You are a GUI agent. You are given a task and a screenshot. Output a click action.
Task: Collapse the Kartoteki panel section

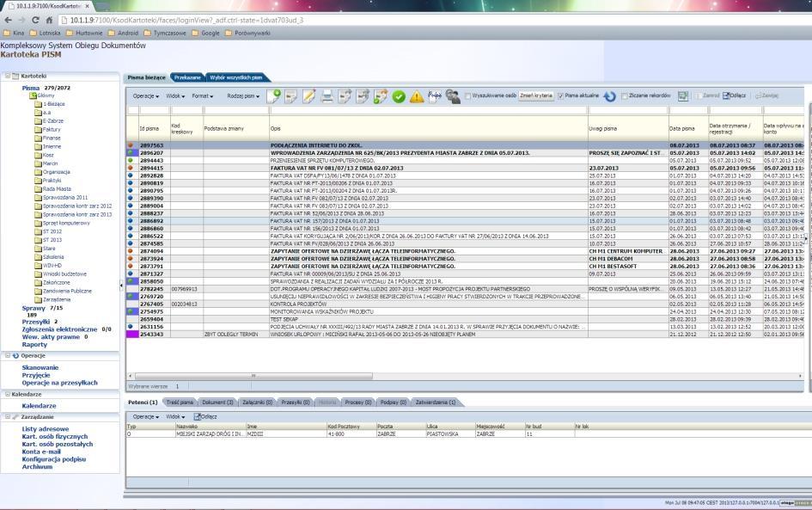[8, 76]
